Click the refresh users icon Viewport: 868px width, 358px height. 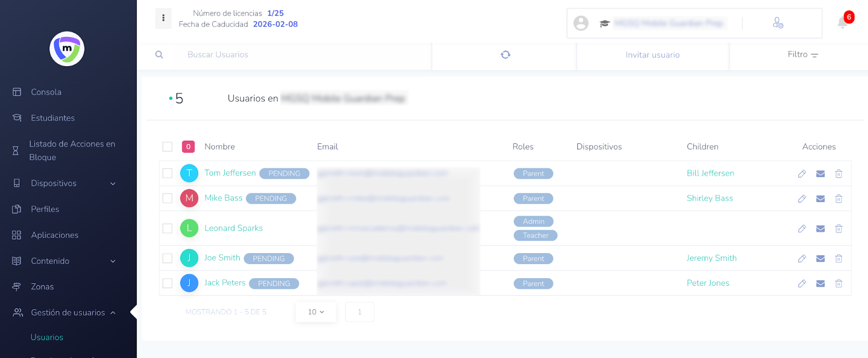505,55
